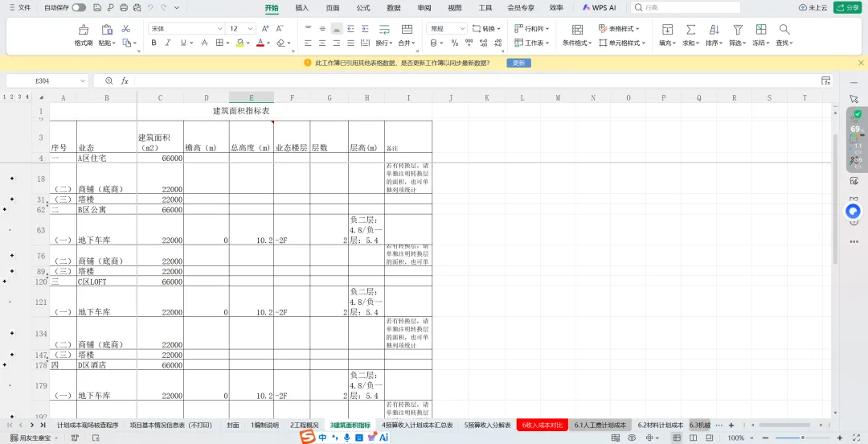
Task: Select column E header
Action: click(252, 97)
